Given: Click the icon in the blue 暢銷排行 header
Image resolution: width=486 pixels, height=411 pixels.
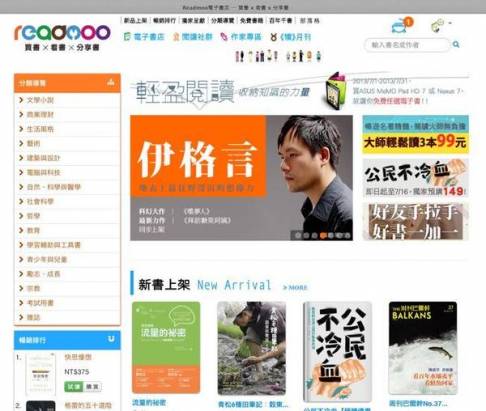Looking at the screenshot, I should (111, 339).
